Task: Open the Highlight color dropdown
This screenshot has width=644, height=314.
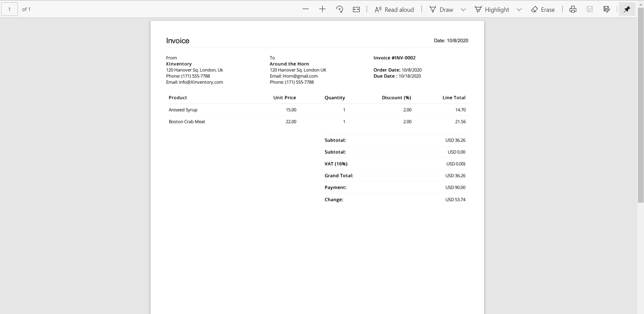Action: point(519,9)
